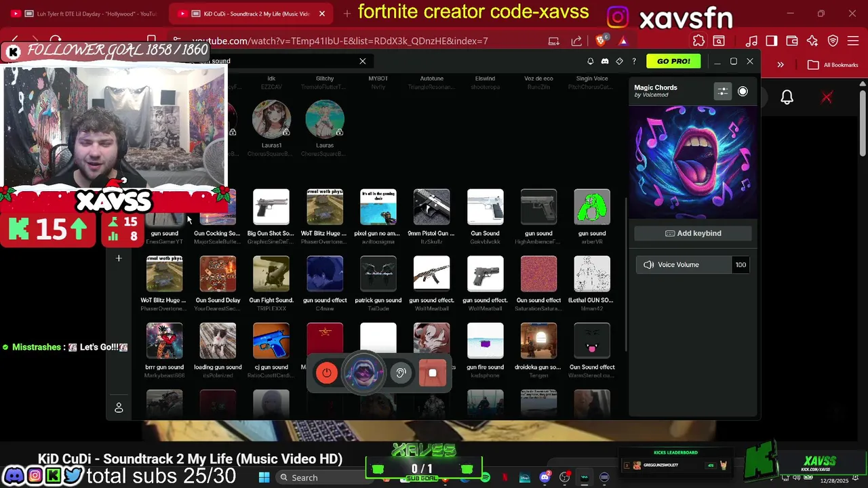Click Singin Voice label in voice row

592,79
